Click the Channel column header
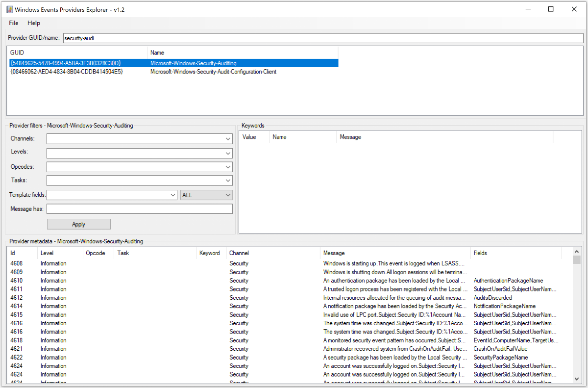The height and width of the screenshot is (388, 588). pos(273,253)
